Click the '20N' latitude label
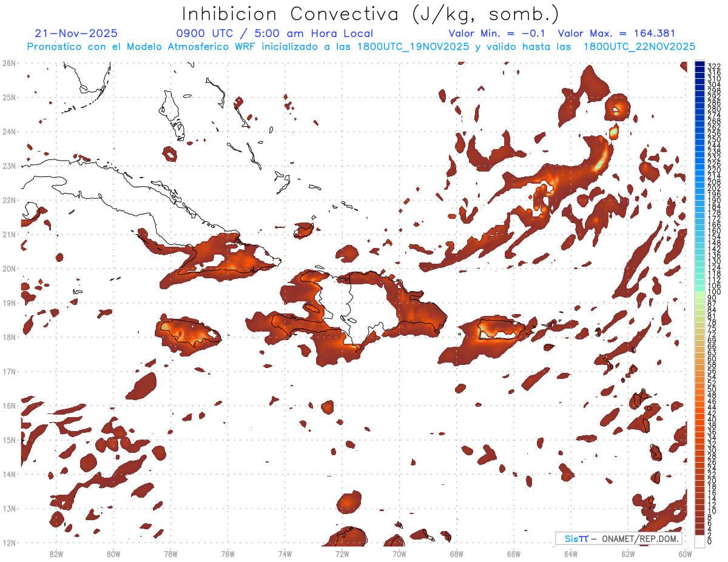Image resolution: width=728 pixels, height=562 pixels. coord(9,269)
